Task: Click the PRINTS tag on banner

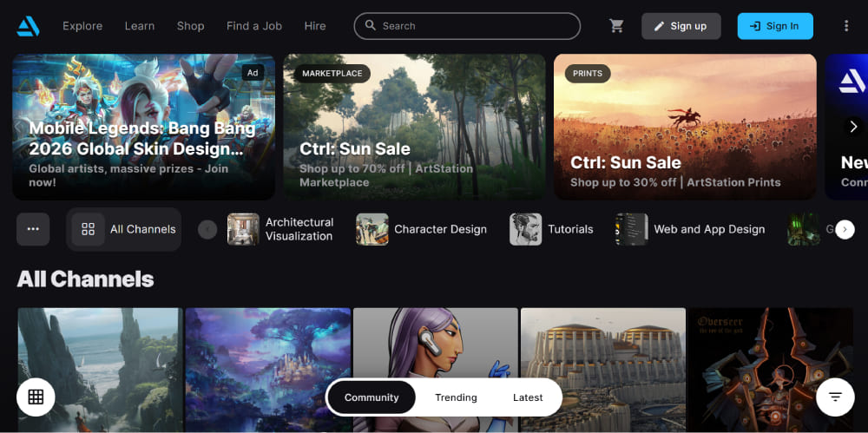Action: [x=588, y=73]
